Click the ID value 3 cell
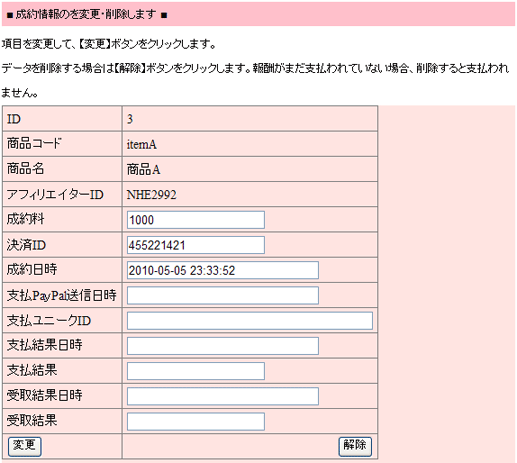Viewport: 517px width, 463px height. [x=250, y=119]
